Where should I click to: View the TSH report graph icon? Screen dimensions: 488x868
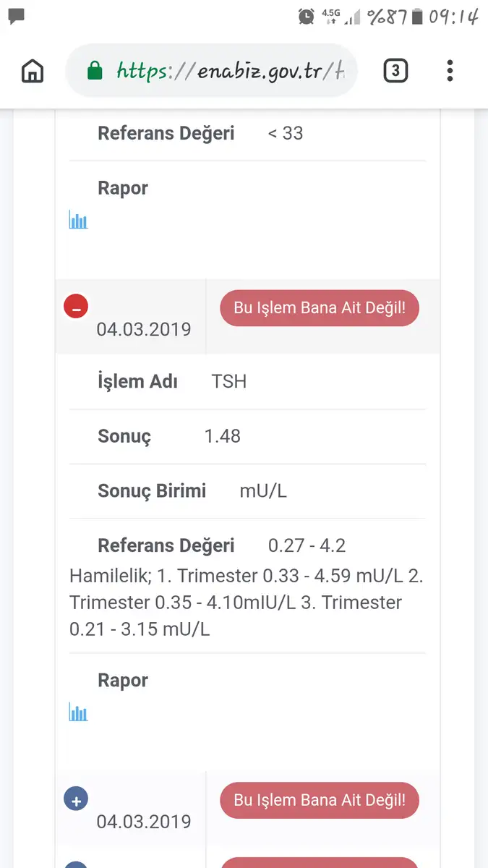point(78,712)
